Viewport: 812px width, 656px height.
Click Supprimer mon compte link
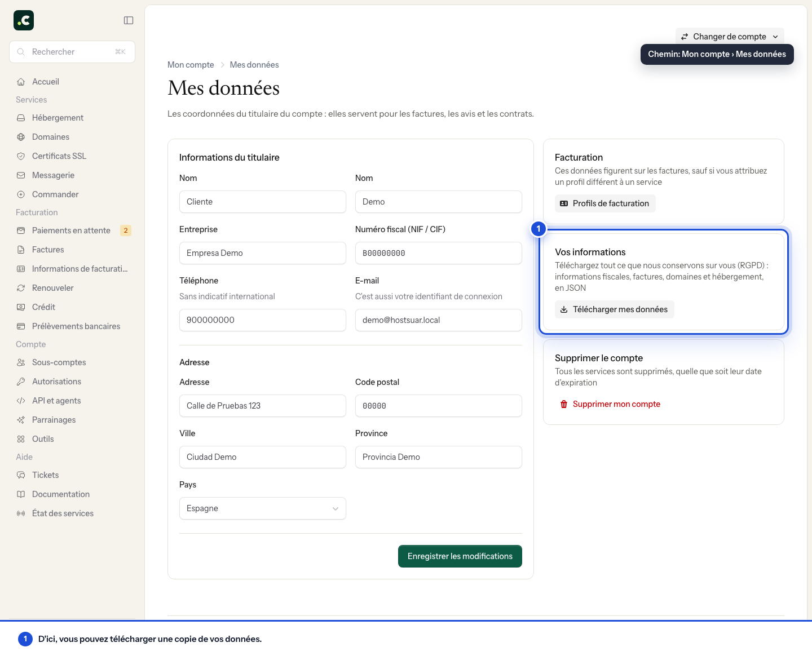click(x=610, y=404)
